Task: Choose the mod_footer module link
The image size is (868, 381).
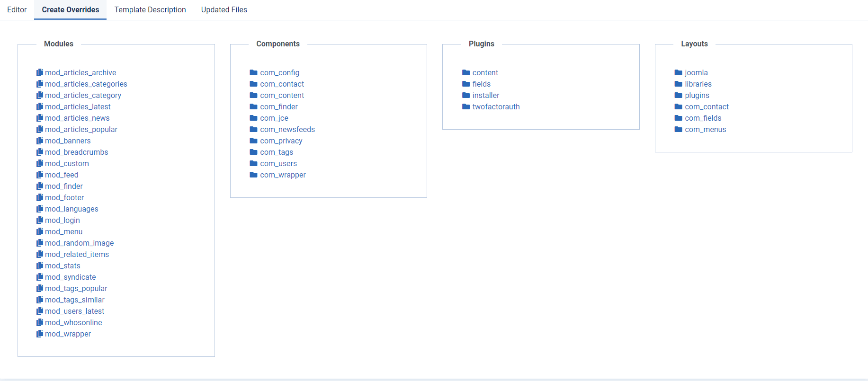Action: [x=64, y=197]
